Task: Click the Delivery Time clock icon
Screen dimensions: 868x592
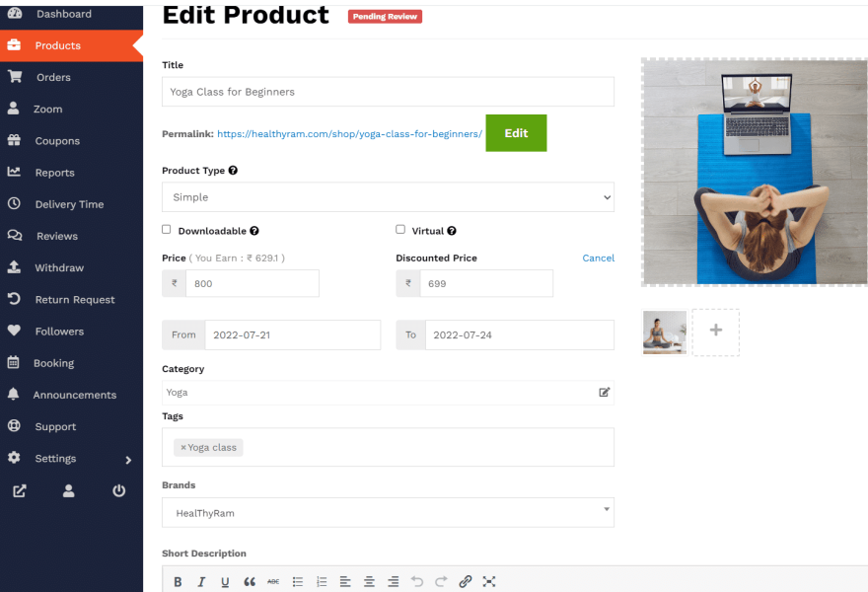Action: 14,204
